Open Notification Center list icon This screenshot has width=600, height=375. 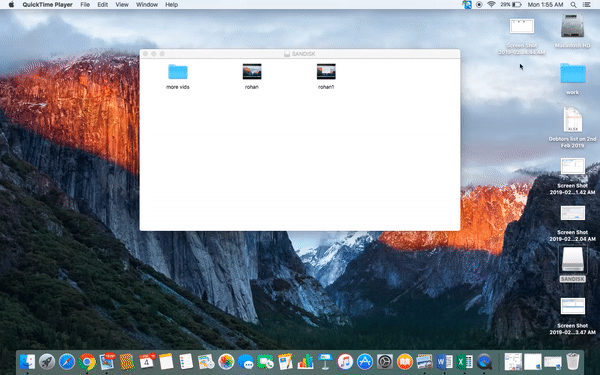[x=586, y=5]
